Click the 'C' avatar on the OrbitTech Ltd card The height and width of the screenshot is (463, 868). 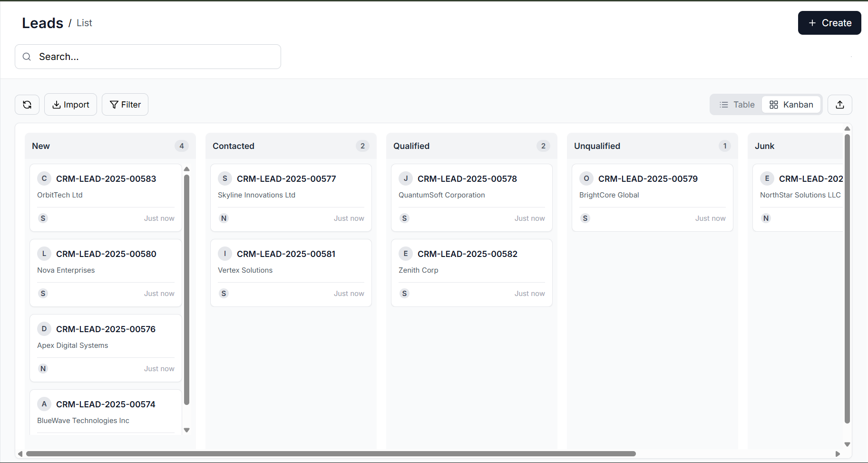point(44,178)
